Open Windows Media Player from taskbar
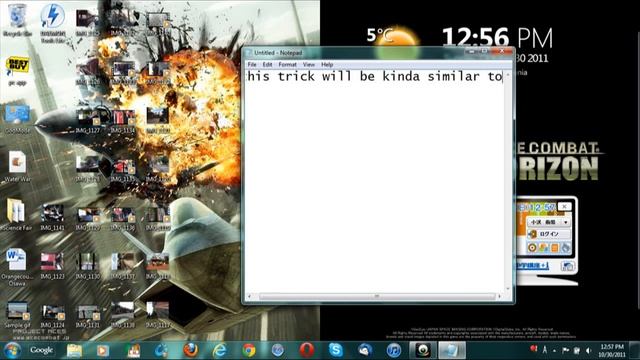Viewport: 640px width, 360px height. (x=102, y=351)
